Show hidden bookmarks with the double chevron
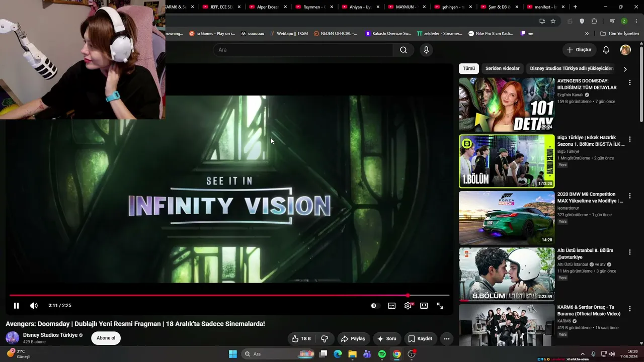 pyautogui.click(x=587, y=34)
